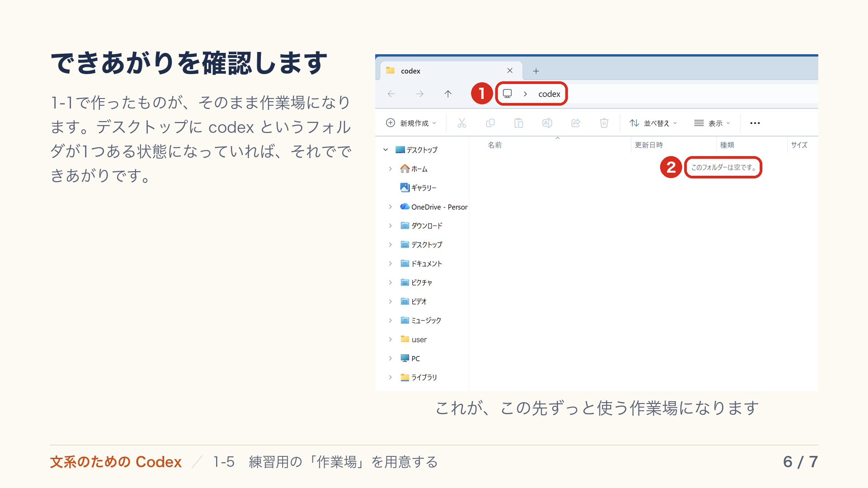Screen dimensions: 868x488
Task: Click the Rename icon in toolbar
Action: [x=547, y=123]
